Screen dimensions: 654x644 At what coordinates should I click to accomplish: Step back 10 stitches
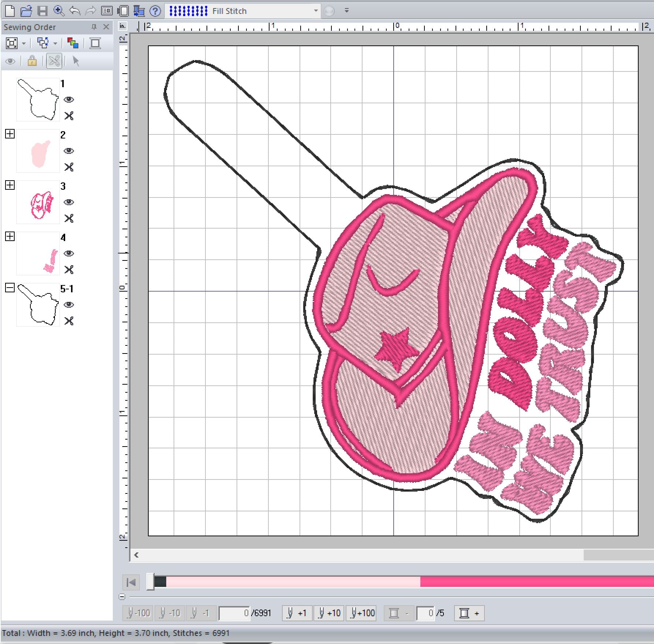(x=170, y=613)
